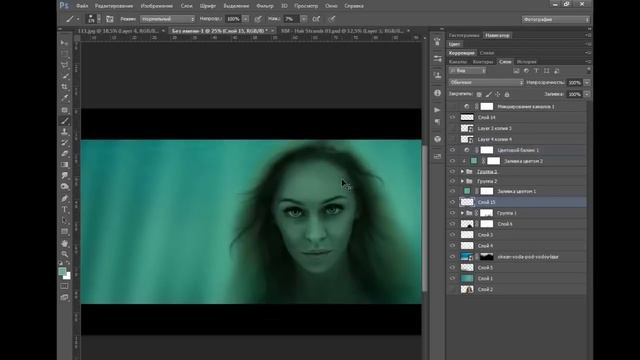Viewport: 640px width, 360px height.
Task: Select the Eyedropper tool
Action: coord(64,98)
